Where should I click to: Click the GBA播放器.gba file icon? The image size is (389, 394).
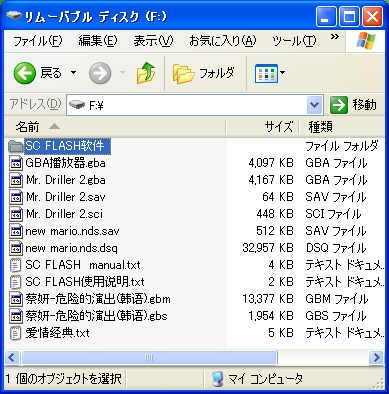tap(16, 163)
